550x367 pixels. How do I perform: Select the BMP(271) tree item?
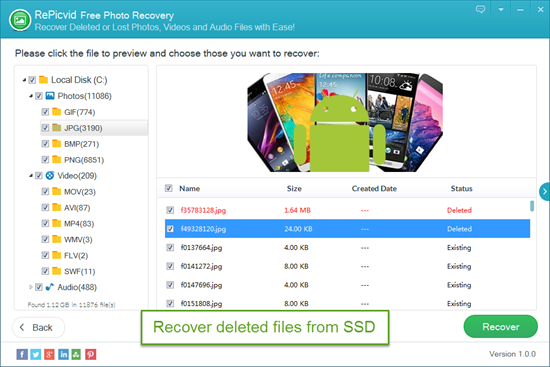pyautogui.click(x=81, y=144)
